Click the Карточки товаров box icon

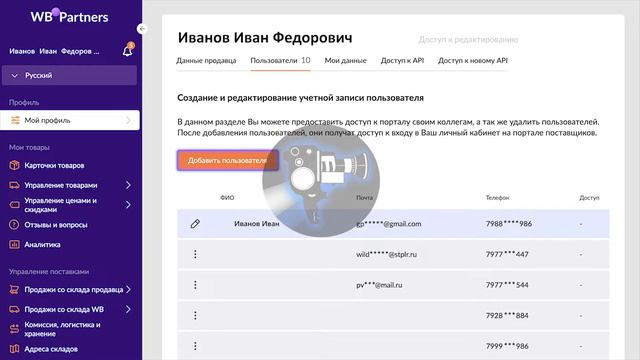[x=14, y=165]
